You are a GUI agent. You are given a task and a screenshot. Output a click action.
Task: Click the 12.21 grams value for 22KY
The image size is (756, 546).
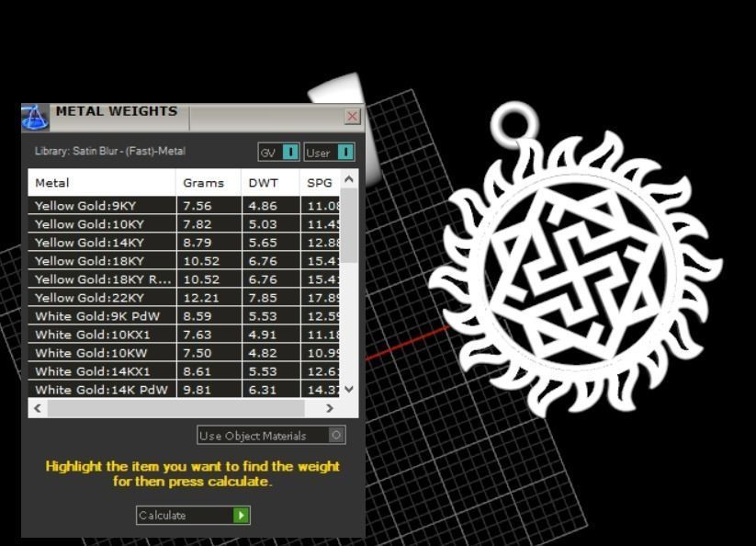201,298
